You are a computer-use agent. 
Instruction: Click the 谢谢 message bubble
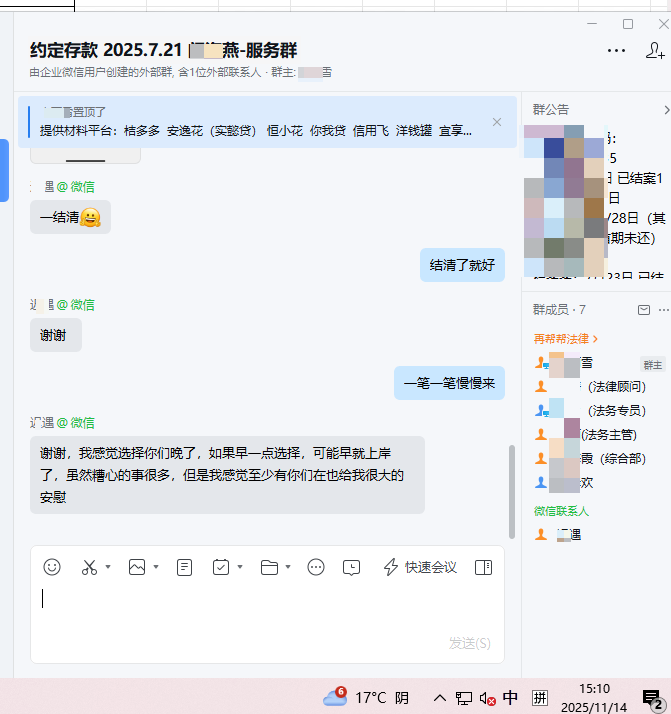(56, 335)
